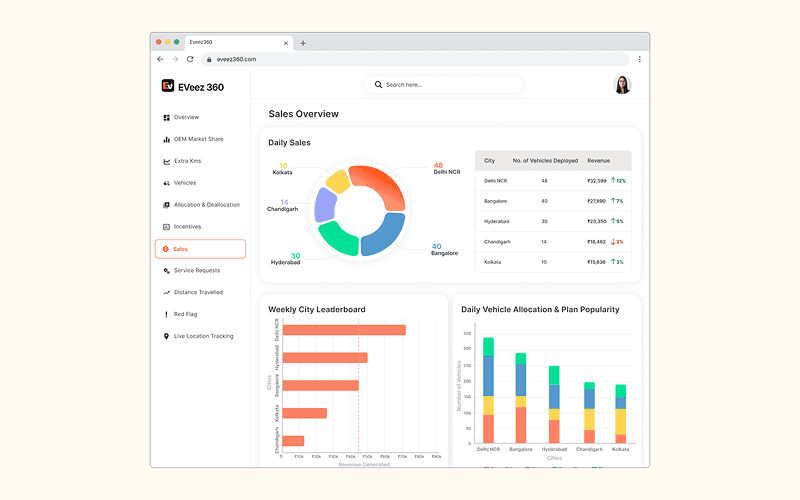This screenshot has width=800, height=500.
Task: Click No. of Vehicles Deployed column header
Action: [x=545, y=161]
